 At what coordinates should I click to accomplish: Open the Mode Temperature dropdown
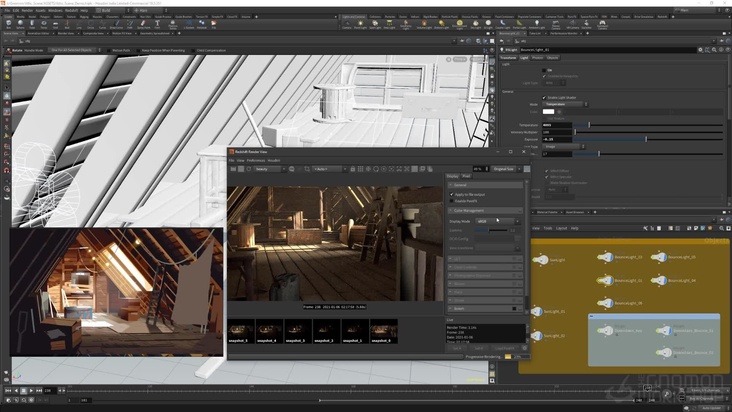(565, 104)
